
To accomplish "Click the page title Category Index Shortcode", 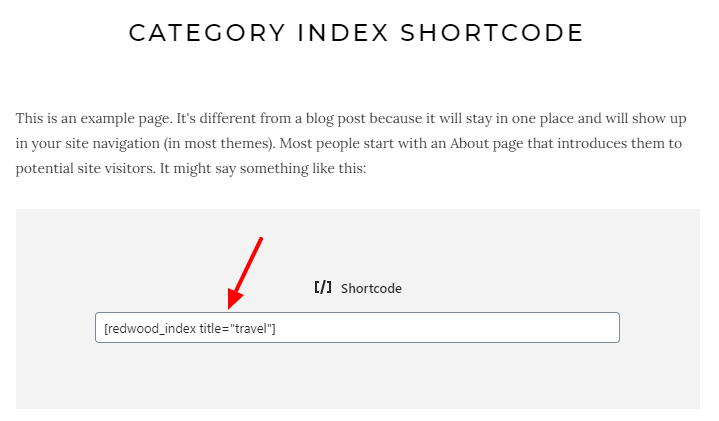I will tap(356, 33).
